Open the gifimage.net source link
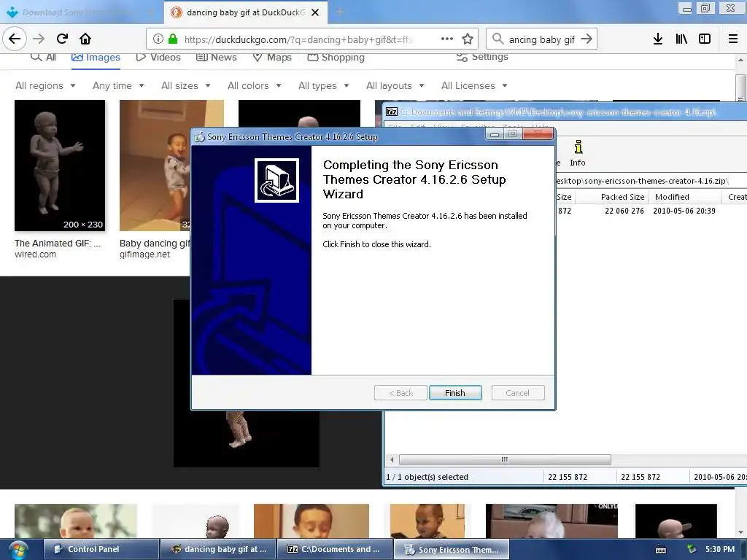Viewport: 747px width, 560px height. point(145,254)
